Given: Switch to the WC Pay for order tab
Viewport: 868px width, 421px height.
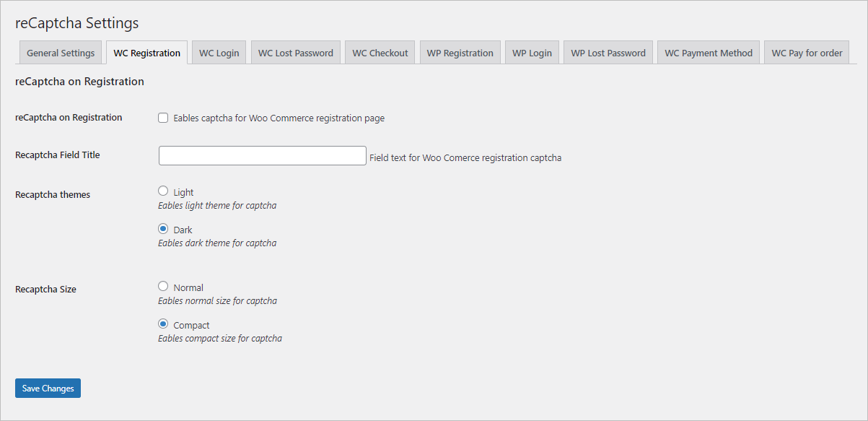Looking at the screenshot, I should tap(806, 52).
